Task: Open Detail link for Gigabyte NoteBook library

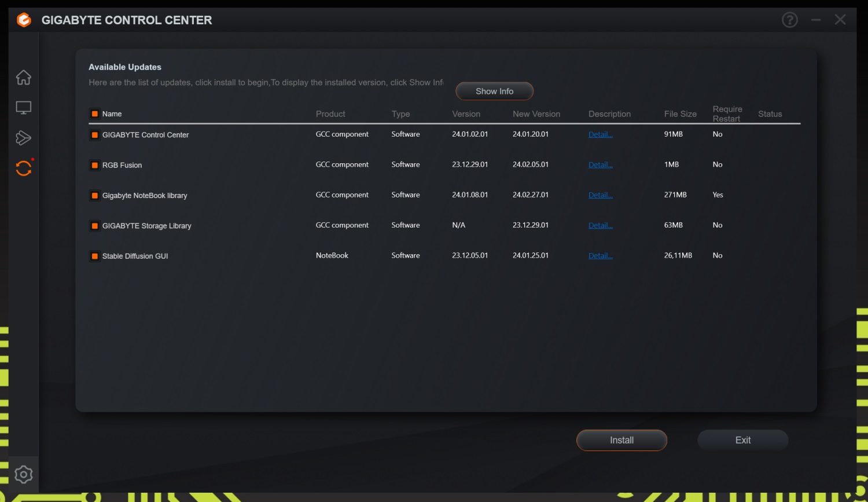Action: [601, 195]
